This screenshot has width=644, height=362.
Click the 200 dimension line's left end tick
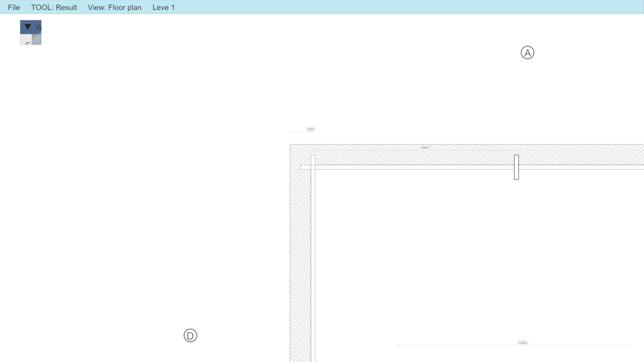pos(291,132)
